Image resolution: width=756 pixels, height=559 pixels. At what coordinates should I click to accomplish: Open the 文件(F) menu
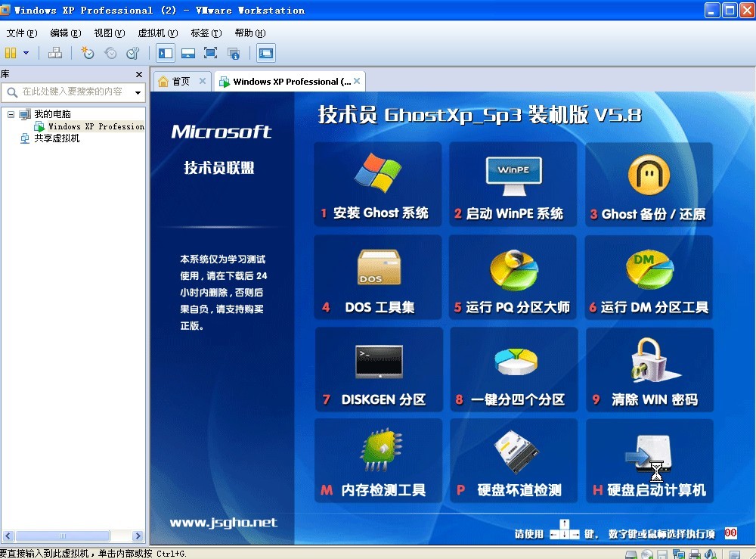tap(22, 33)
